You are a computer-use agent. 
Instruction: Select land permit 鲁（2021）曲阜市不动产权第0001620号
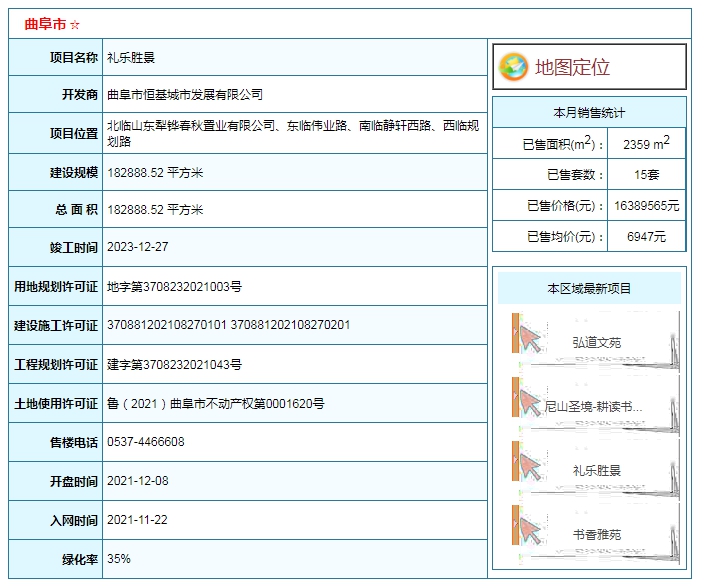point(216,404)
